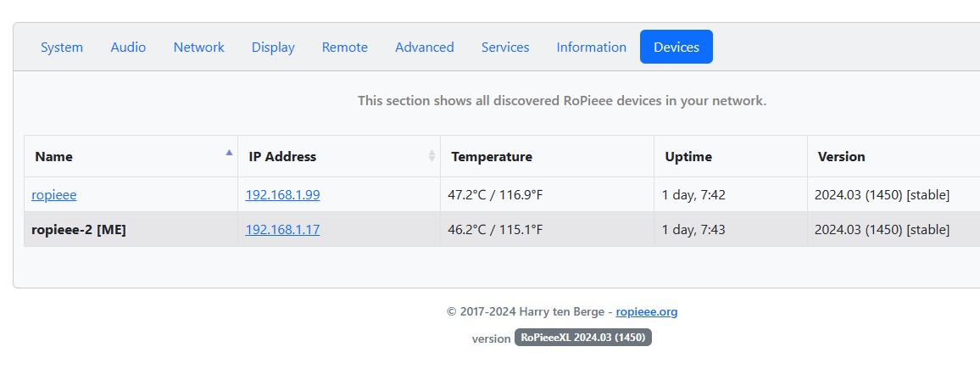The height and width of the screenshot is (386, 980).
Task: Visit the ropieee.org website link
Action: point(646,311)
